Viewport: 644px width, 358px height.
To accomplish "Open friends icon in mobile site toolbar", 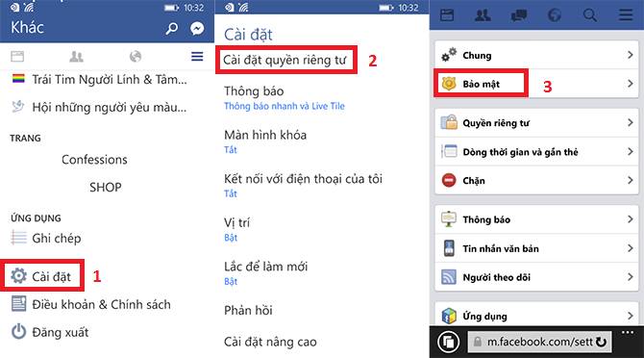I will 483,15.
